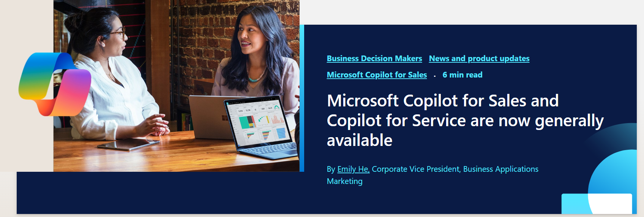
Task: Click the article headline about Copilot availability
Action: coord(442,120)
